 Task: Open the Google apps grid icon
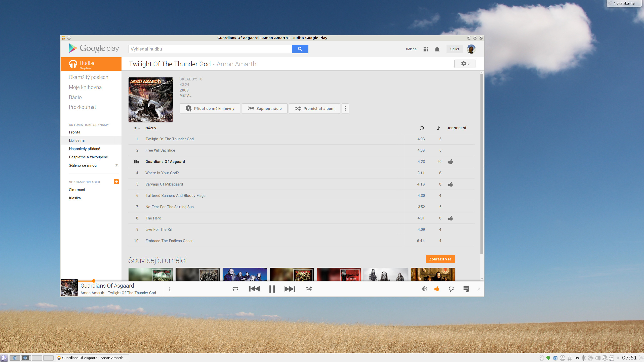coord(426,49)
